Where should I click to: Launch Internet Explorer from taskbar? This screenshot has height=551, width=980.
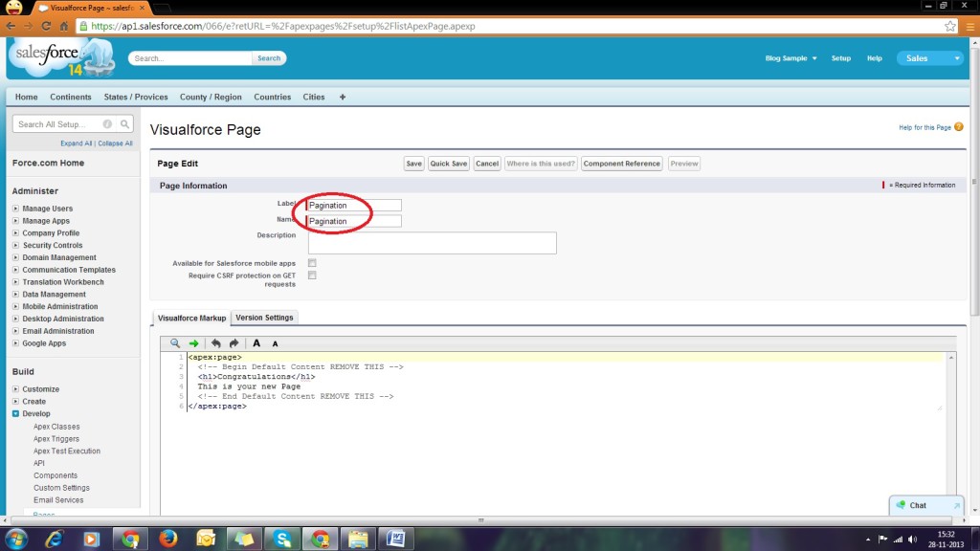(55, 539)
